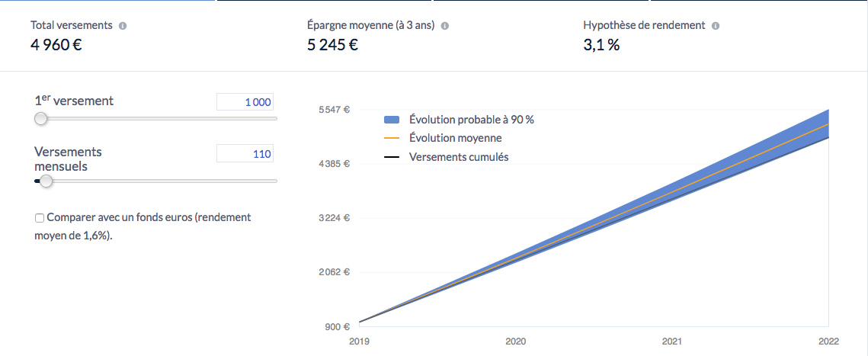Click info icon next to Total versements
Viewport: 868px width, 356px height.
pyautogui.click(x=123, y=26)
